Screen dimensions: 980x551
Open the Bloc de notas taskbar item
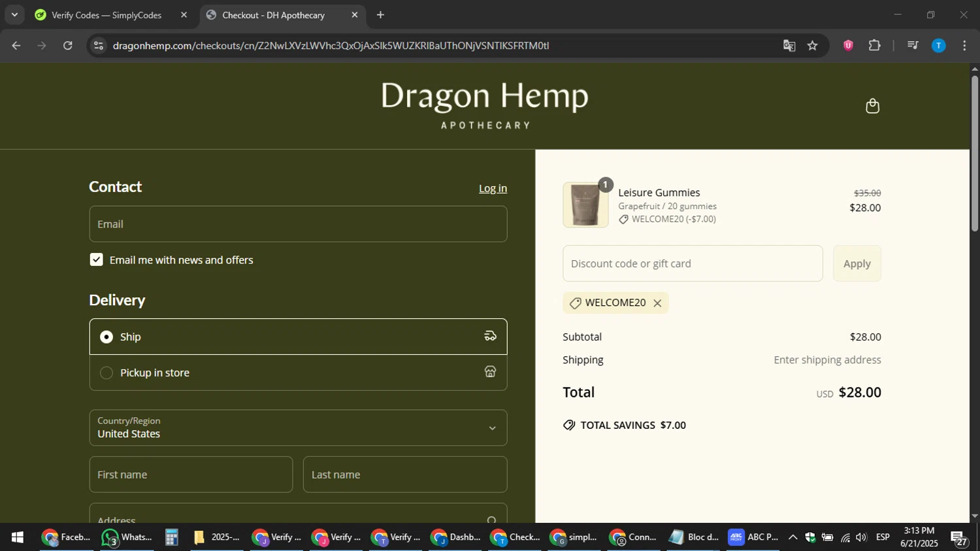click(693, 537)
